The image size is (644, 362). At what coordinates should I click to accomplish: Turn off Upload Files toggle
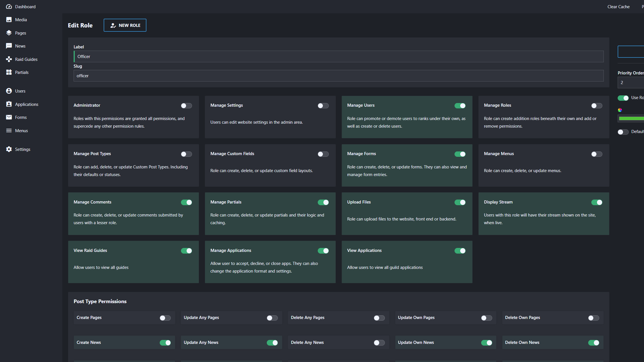[460, 202]
